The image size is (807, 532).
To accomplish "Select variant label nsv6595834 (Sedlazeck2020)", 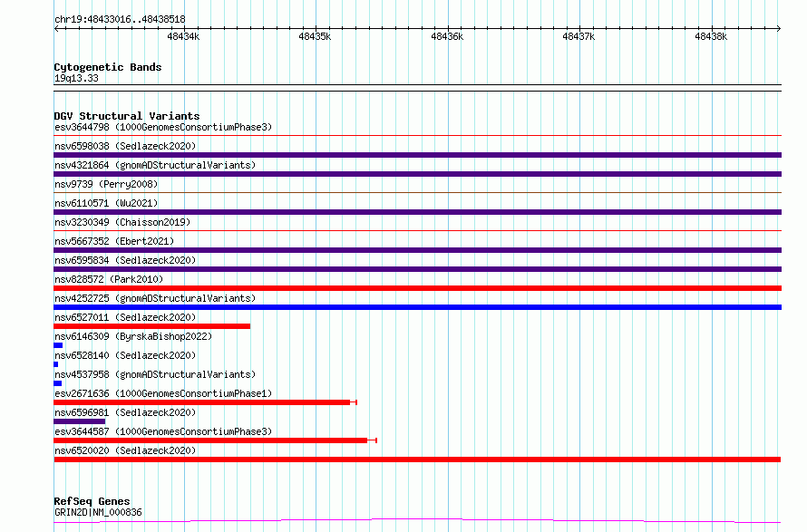I will tap(125, 260).
